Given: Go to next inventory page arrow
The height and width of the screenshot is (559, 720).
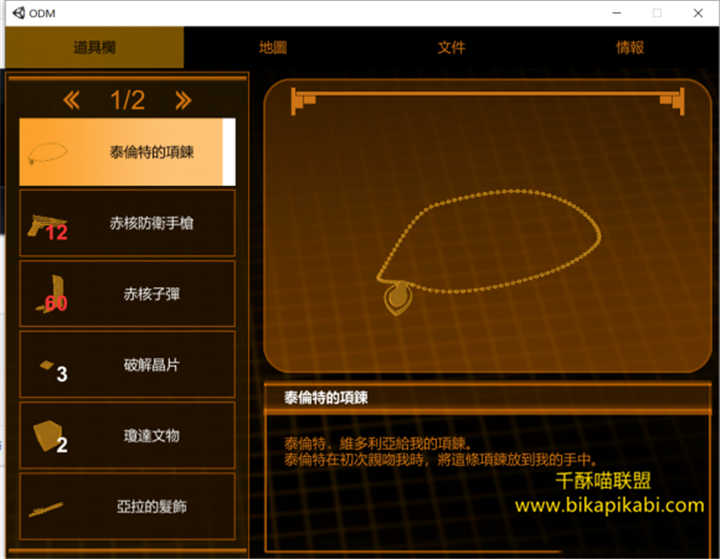Looking at the screenshot, I should [183, 99].
